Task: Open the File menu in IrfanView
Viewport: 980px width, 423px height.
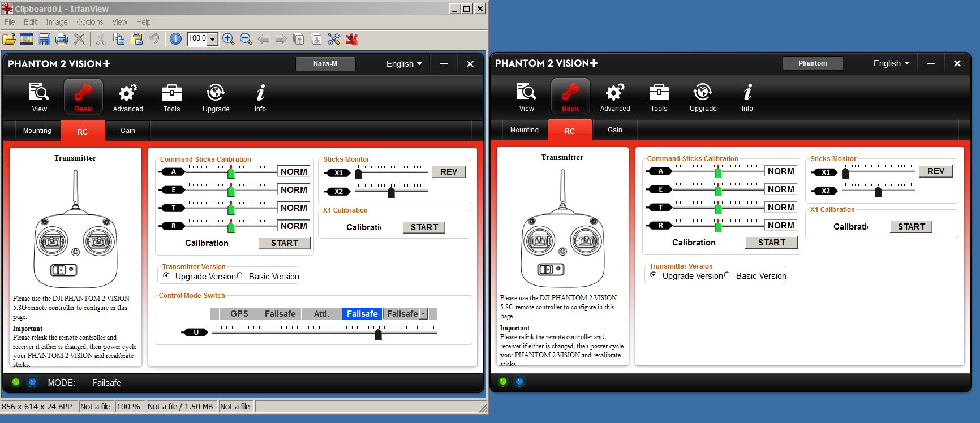Action: 10,22
